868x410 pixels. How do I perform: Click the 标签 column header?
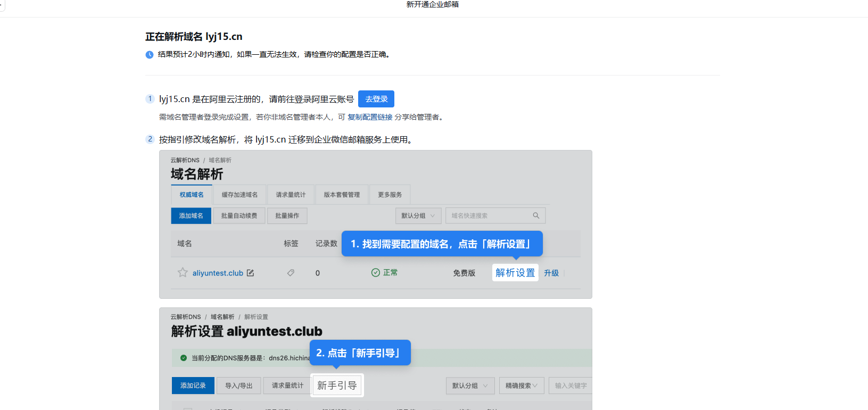click(x=291, y=244)
